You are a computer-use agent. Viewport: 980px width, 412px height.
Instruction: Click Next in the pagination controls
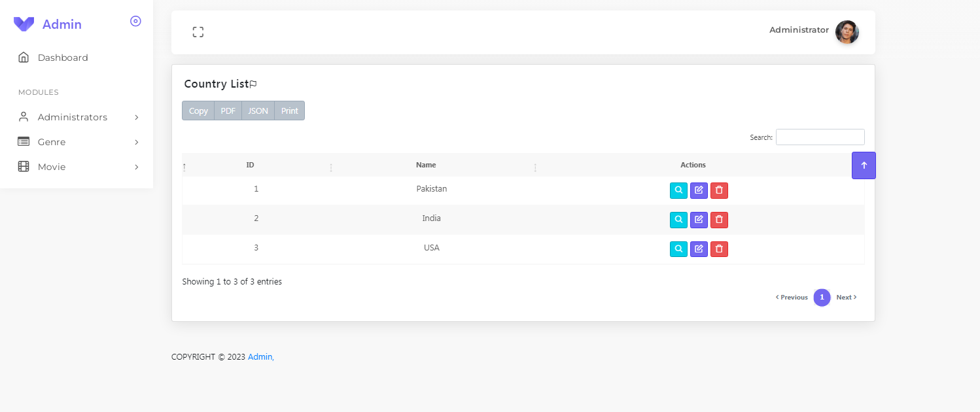(845, 297)
